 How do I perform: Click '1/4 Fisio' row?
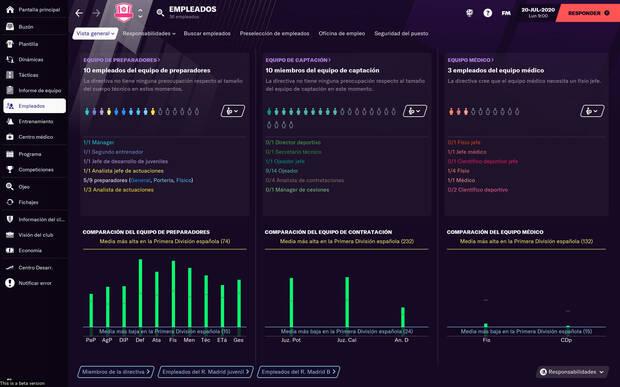(x=459, y=171)
